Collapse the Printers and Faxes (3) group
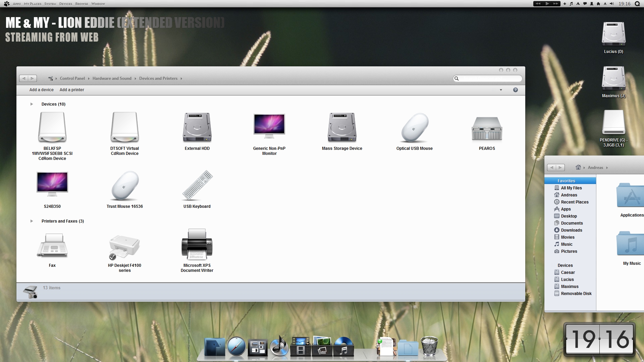Viewport: 644px width, 362px height. pyautogui.click(x=32, y=221)
